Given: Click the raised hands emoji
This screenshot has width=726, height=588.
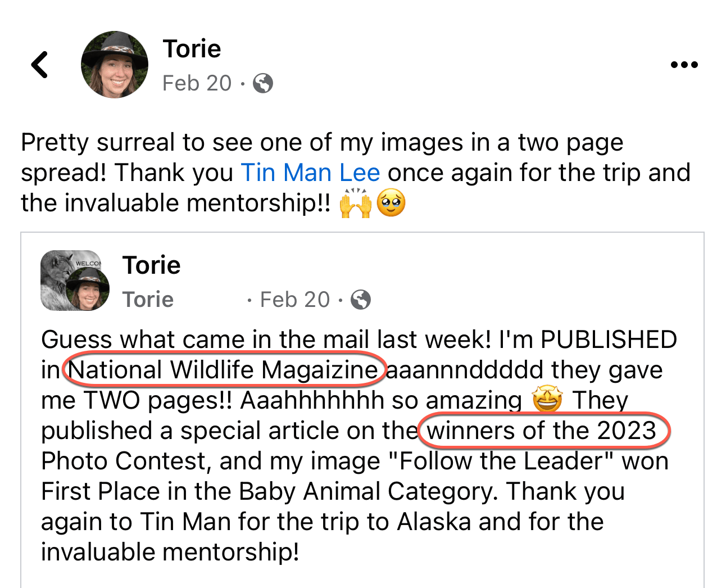Looking at the screenshot, I should 356,203.
